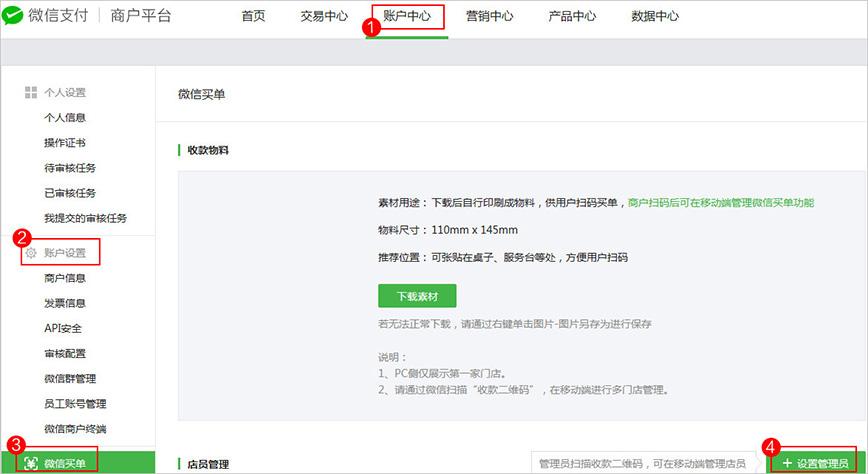The image size is (868, 474).
Task: Click the 设置管理员 button
Action: point(815,463)
